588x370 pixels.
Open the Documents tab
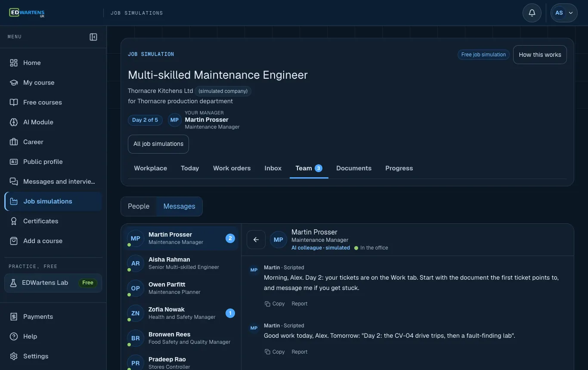tap(354, 168)
